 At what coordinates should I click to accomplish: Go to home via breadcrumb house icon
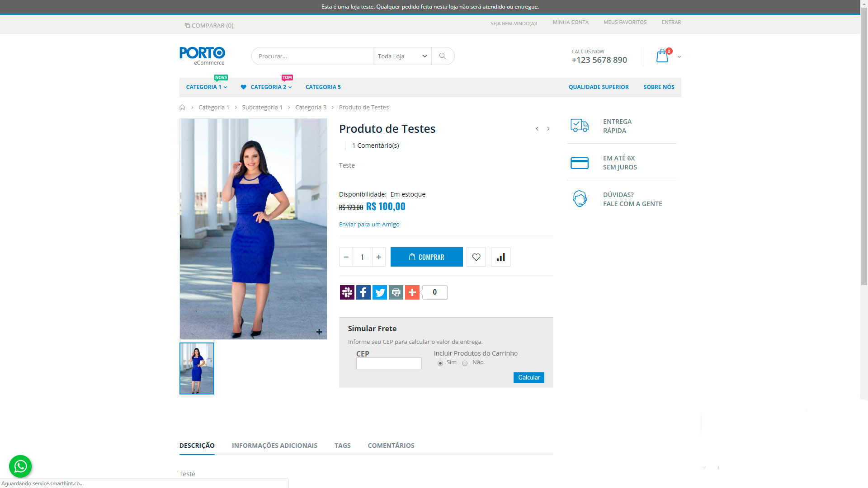tap(182, 108)
